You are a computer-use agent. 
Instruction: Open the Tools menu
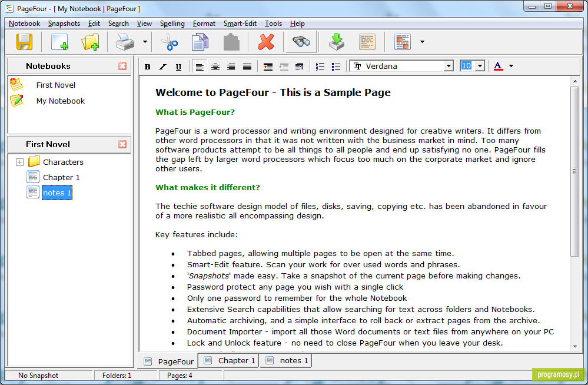pyautogui.click(x=273, y=24)
